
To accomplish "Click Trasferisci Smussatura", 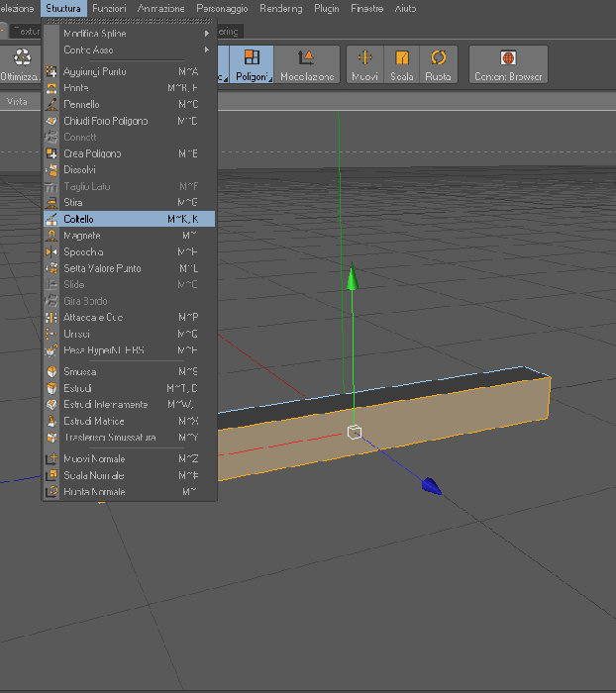I will 129,438.
